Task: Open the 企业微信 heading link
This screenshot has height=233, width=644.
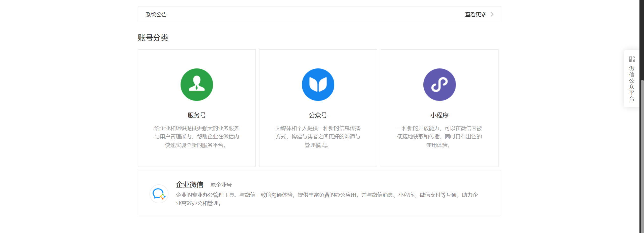Action: pos(190,185)
